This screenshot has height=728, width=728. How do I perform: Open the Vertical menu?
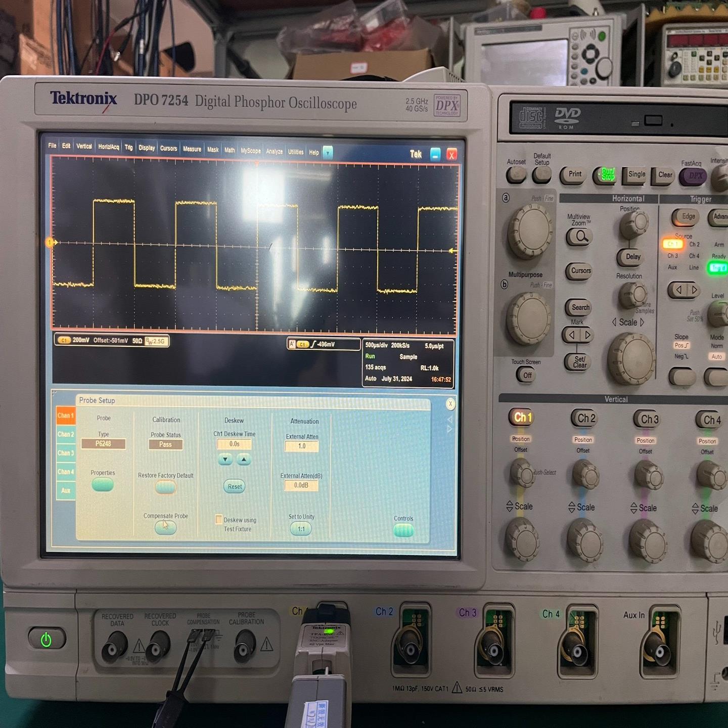click(x=84, y=146)
